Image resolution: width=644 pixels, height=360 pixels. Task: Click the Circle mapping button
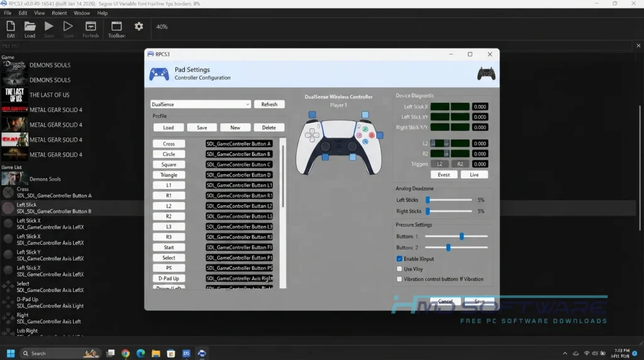[x=169, y=154]
